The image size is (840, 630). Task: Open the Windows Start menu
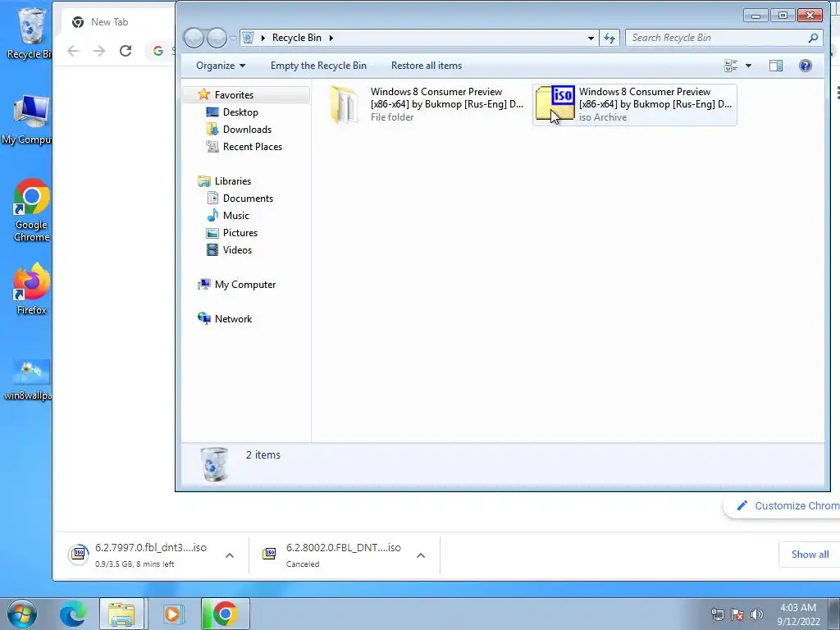[21, 614]
